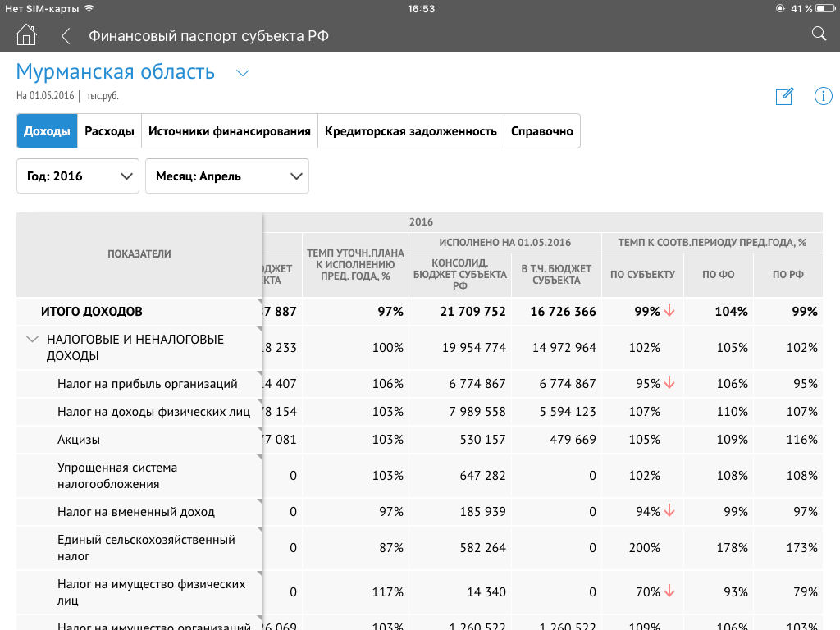The height and width of the screenshot is (630, 840).
Task: Open the edit note icon
Action: [784, 96]
